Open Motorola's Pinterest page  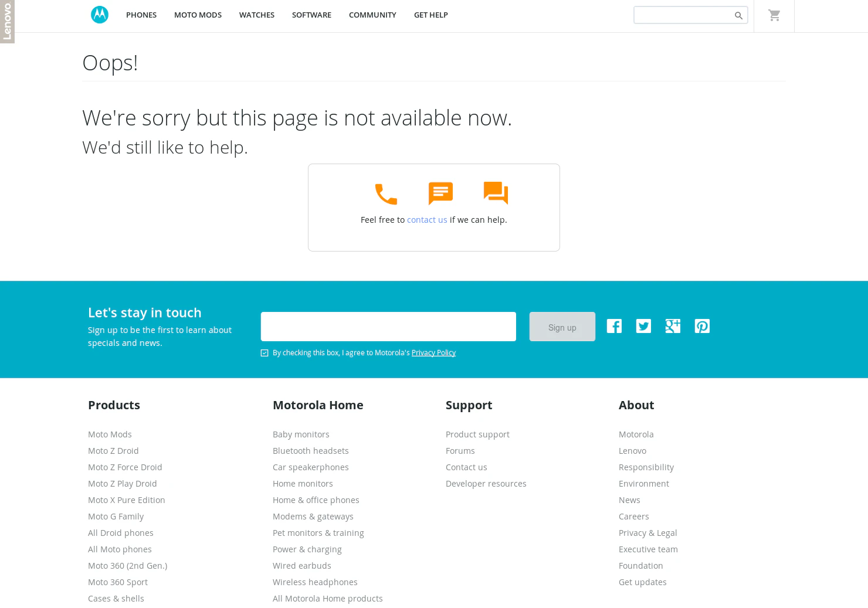pyautogui.click(x=702, y=326)
